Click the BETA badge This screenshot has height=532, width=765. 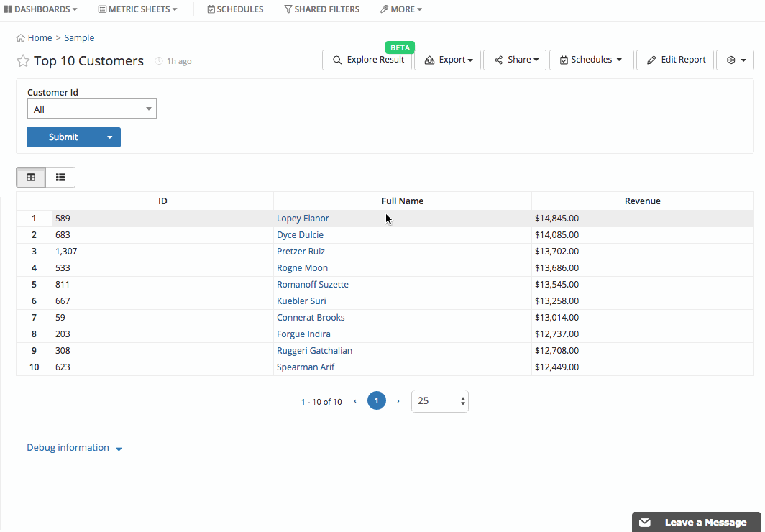(x=400, y=47)
